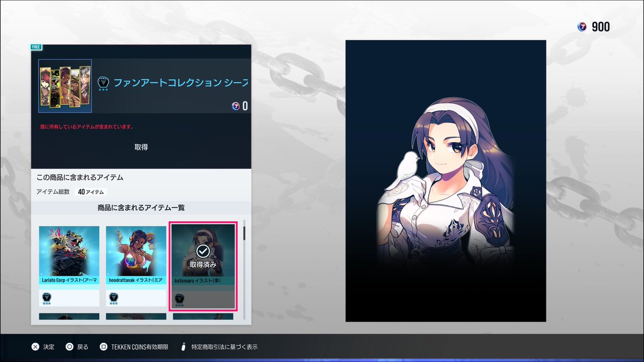644x362 pixels.
Task: Open 特定商取引法に基づく表示 link
Action: (x=224, y=347)
